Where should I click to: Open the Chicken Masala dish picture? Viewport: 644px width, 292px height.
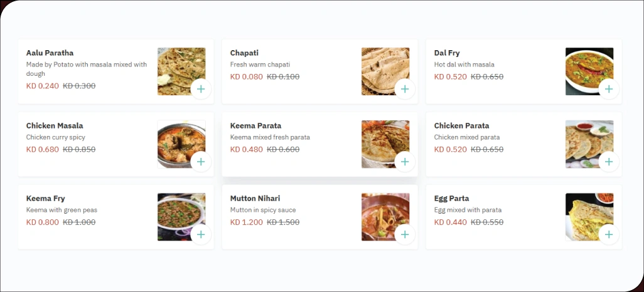[x=178, y=142]
